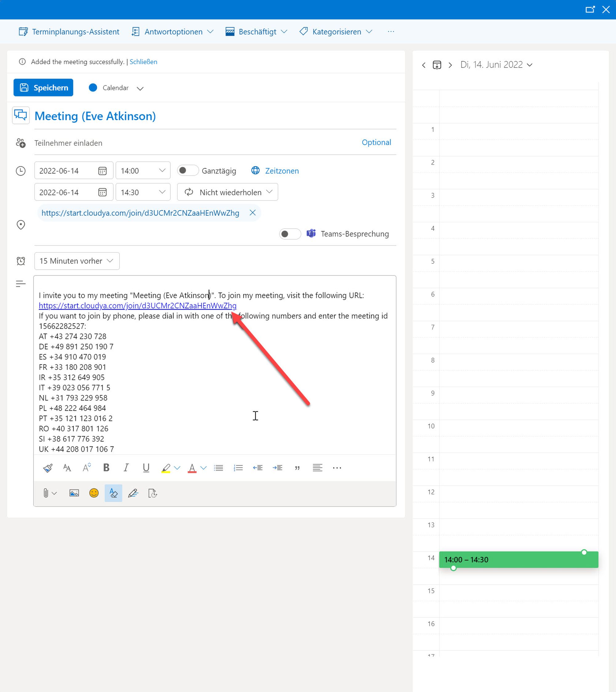Viewport: 616px width, 692px height.
Task: Open the 15 Minuten vorher reminder dropdown
Action: [77, 261]
